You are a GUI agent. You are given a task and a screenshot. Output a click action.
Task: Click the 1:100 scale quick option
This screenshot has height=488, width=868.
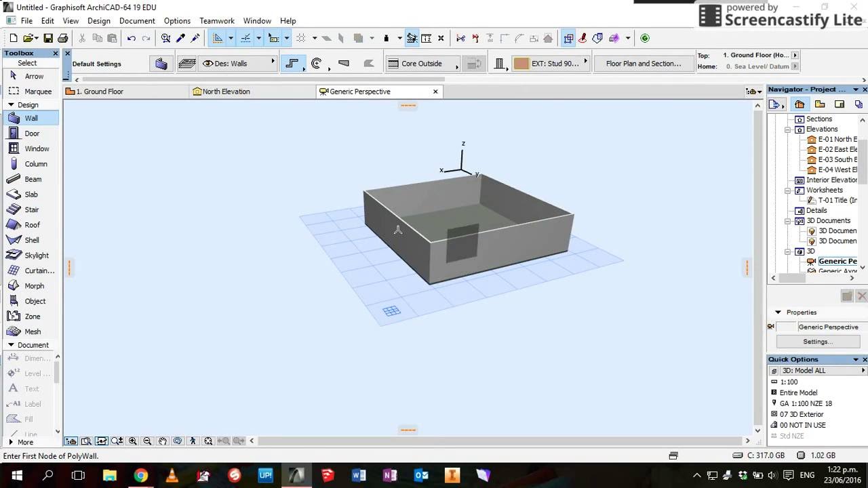coord(788,382)
